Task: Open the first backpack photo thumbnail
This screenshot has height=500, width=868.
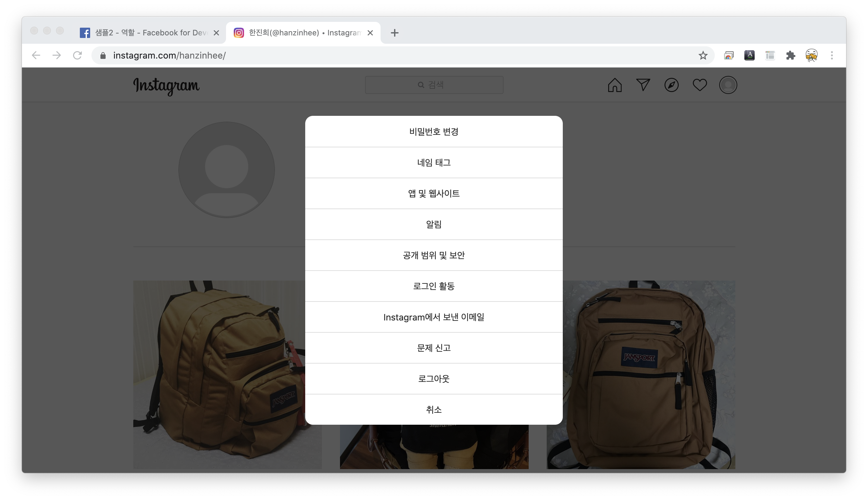Action: coord(220,374)
